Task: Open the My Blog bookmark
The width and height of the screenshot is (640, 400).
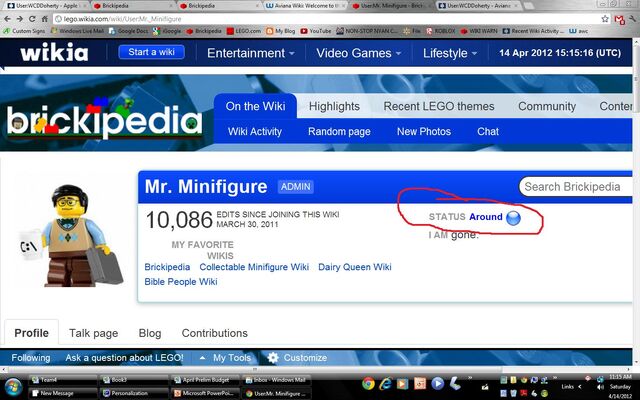Action: point(280,31)
